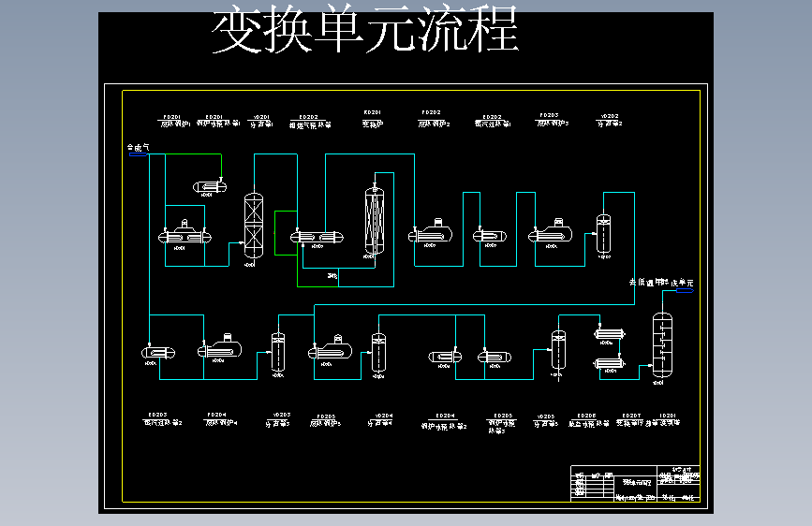Click the top-row separator vessel at far right
Viewport: 812px width, 526px height.
click(x=603, y=233)
